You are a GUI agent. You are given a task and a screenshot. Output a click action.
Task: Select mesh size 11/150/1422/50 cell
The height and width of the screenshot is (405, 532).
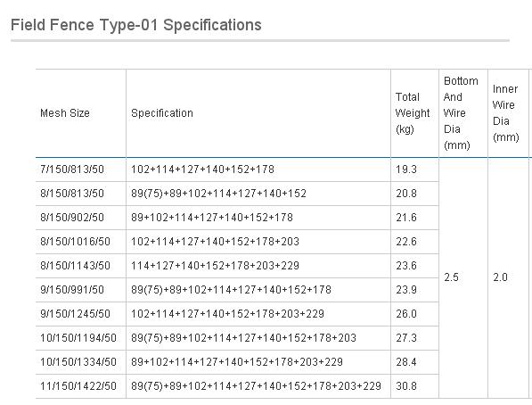[81, 386]
